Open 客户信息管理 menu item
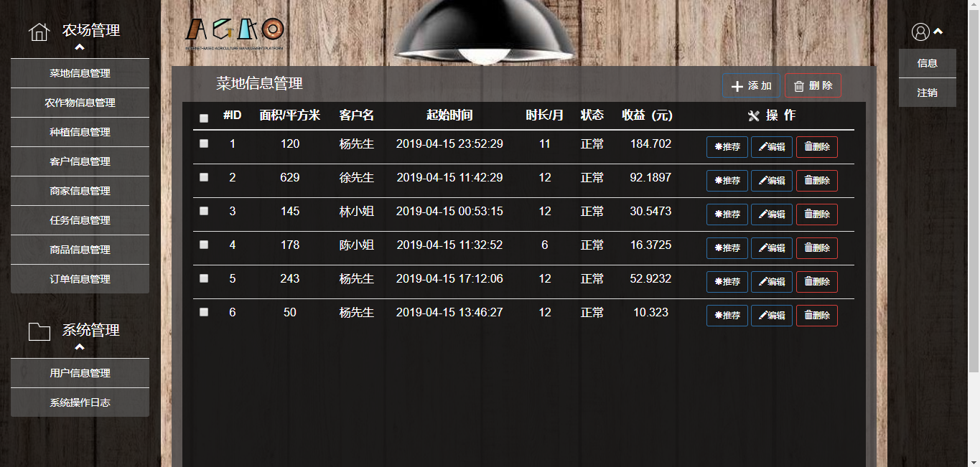Screen dimensions: 980x467 pyautogui.click(x=80, y=161)
